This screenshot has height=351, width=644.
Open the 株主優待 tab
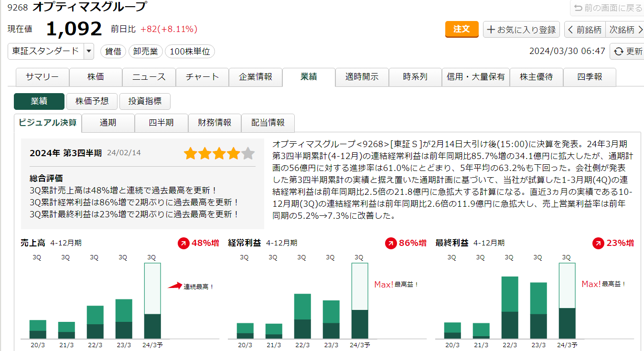point(537,77)
